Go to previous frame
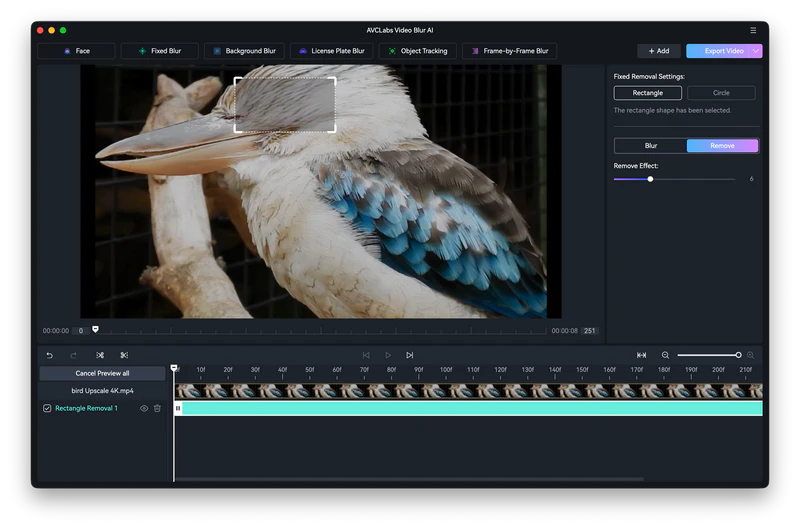 [x=366, y=356]
